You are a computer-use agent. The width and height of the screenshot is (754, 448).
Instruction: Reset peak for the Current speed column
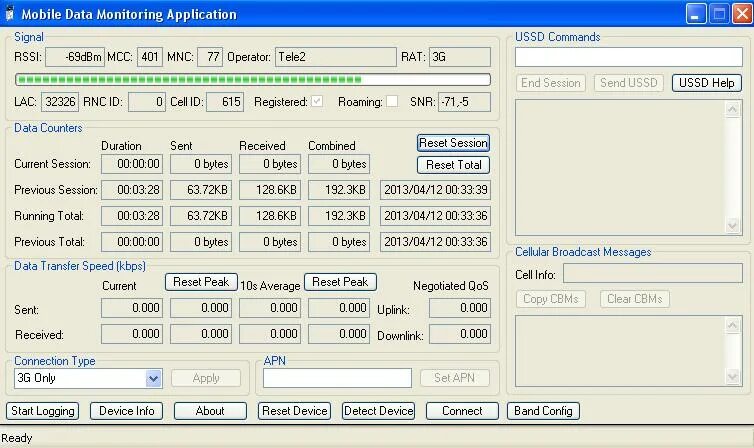click(201, 282)
